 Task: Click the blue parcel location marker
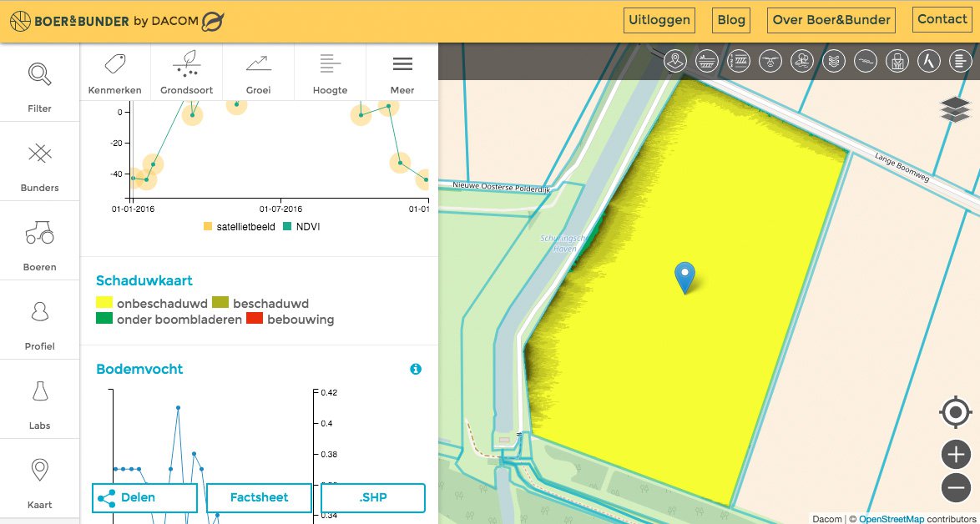[x=685, y=277]
